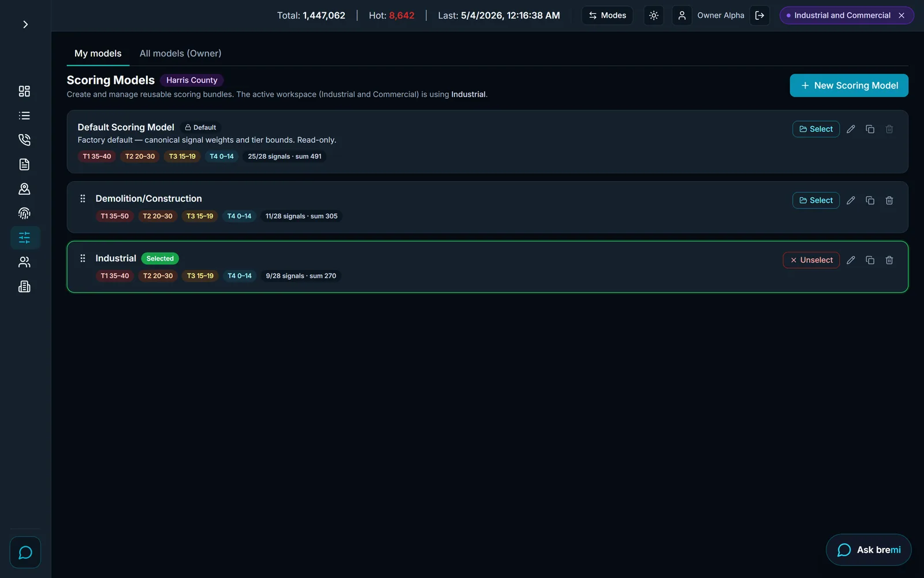Grab the Industrial model drag handle
The width and height of the screenshot is (924, 578).
pos(83,258)
